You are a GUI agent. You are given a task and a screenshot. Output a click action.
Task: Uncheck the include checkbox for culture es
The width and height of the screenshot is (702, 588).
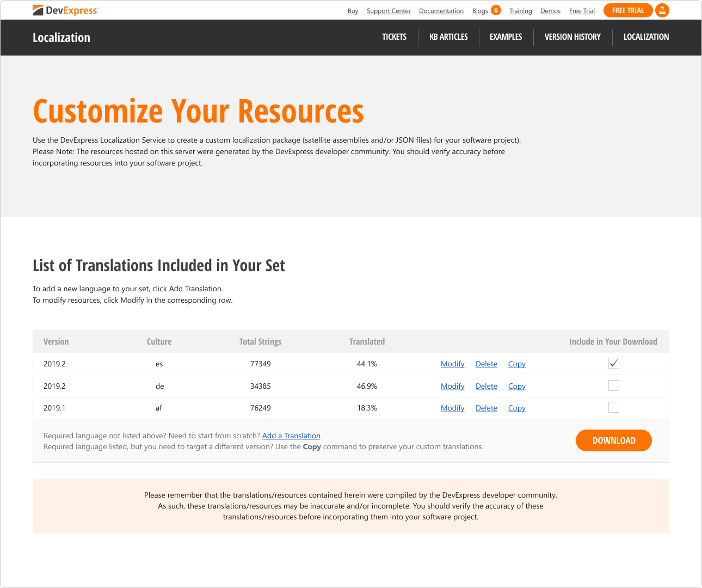[614, 363]
